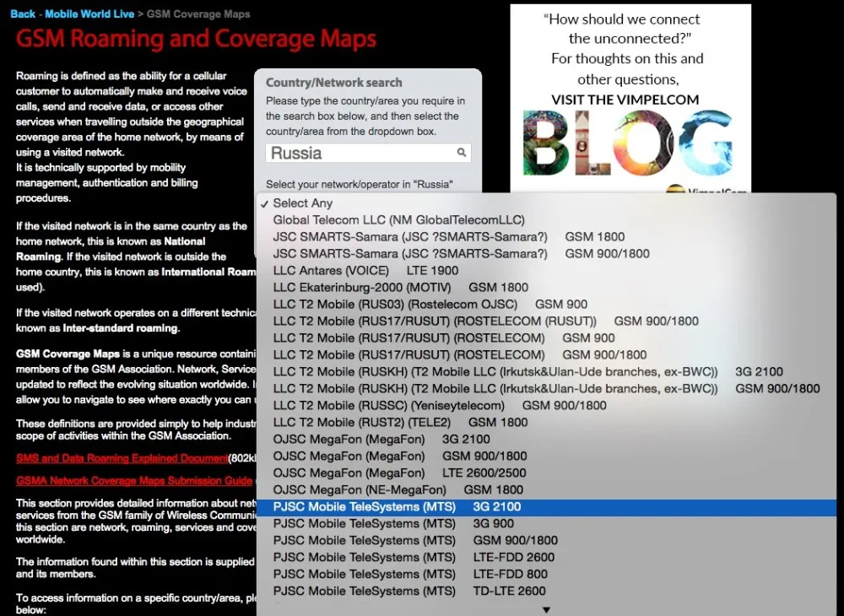844x616 pixels.
Task: Click the GSM Roaming and Coverage Maps heading
Action: click(x=196, y=39)
